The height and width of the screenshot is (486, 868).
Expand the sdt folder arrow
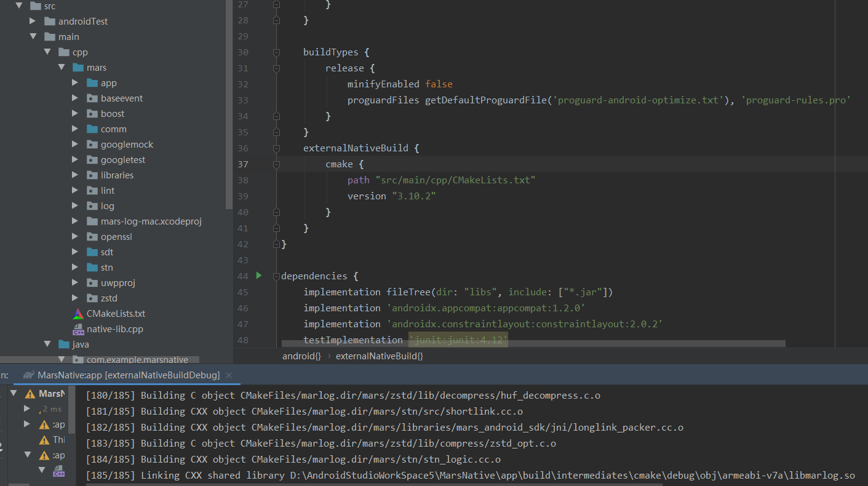coord(75,252)
